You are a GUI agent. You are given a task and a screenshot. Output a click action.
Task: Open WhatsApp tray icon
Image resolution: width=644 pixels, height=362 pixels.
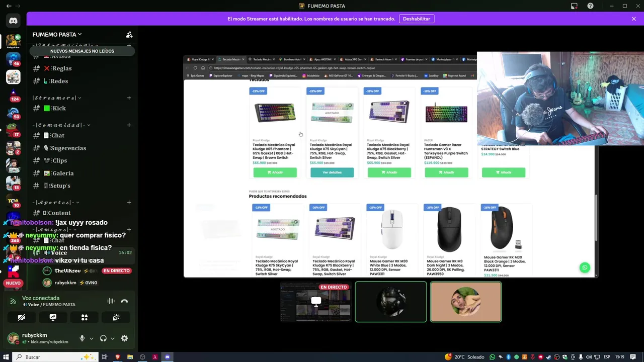[x=492, y=357]
